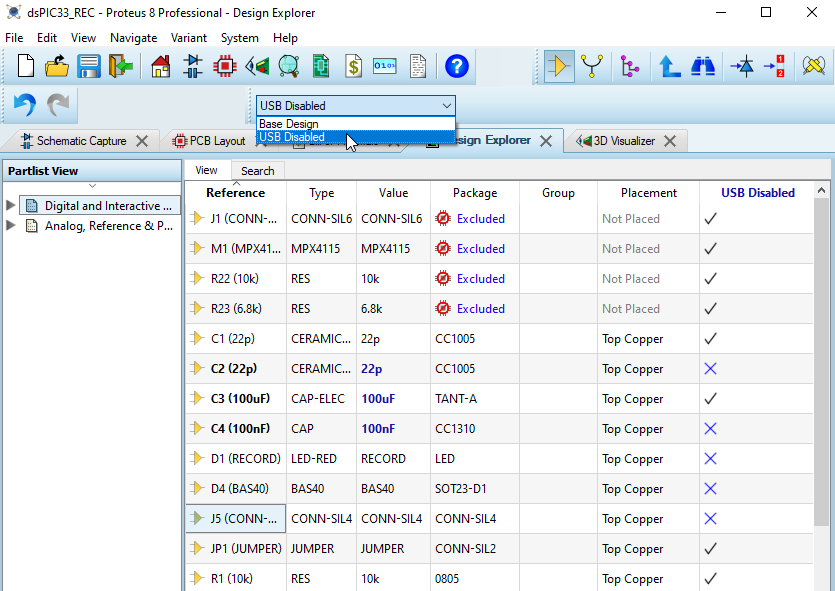Go to the Home Page icon
Image resolution: width=835 pixels, height=591 pixels.
[x=159, y=66]
